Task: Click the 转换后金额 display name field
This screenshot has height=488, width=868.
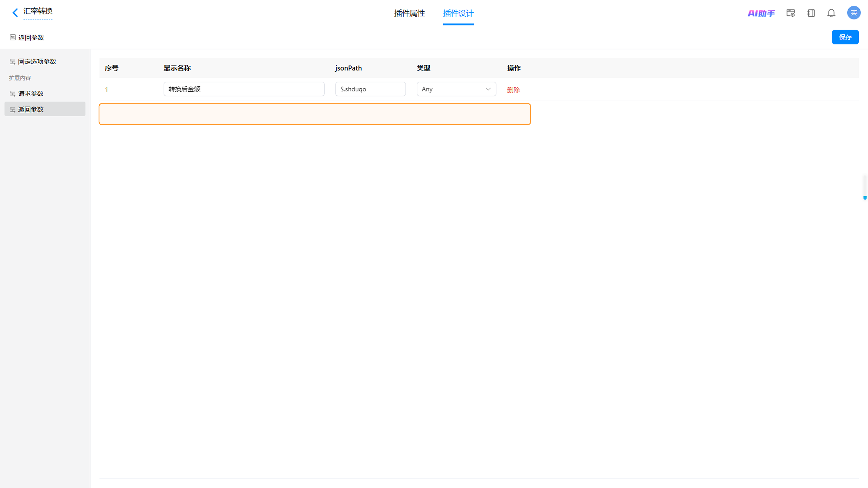Action: coord(244,89)
